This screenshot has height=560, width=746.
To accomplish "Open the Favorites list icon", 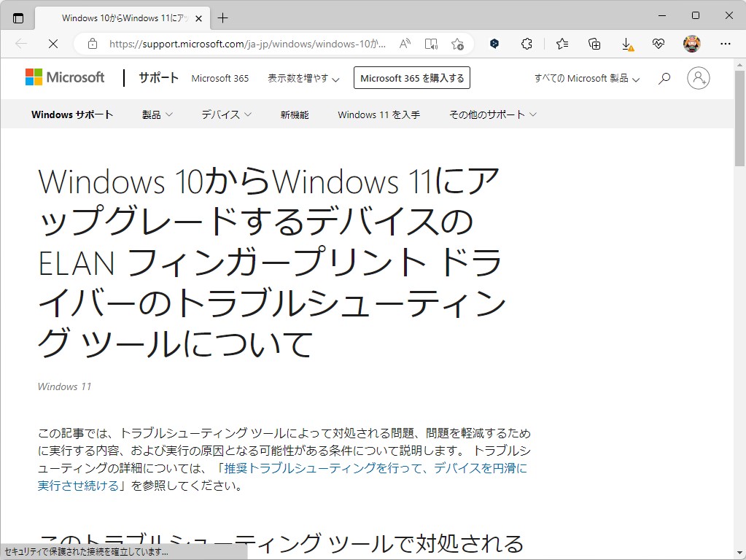I will (562, 44).
